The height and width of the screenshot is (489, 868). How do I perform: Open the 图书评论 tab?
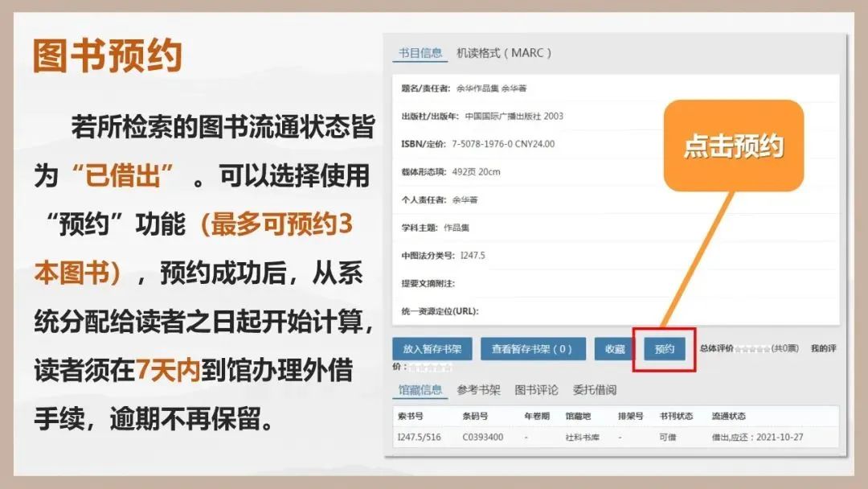[536, 390]
